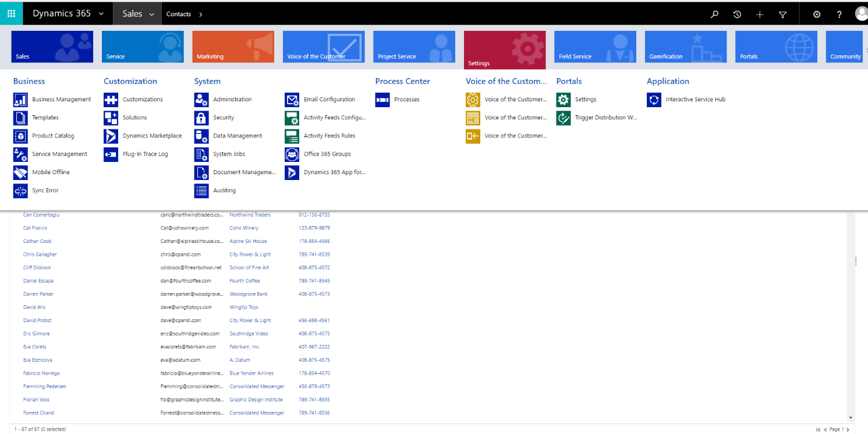Click the Security padlock icon

click(201, 118)
